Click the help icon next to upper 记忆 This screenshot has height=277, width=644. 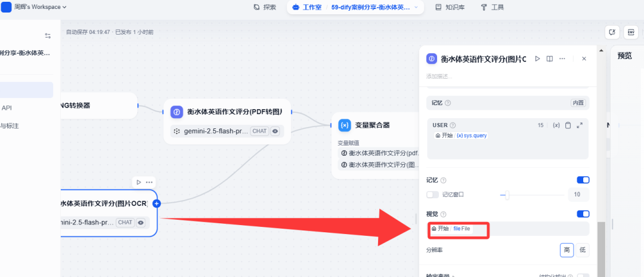coord(448,103)
